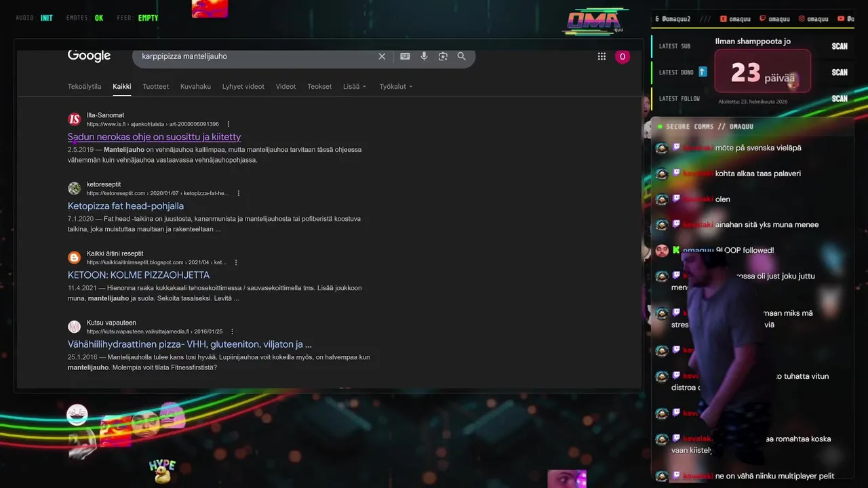Click the ketoreseptit.com URL breadcrumb
Image resolution: width=868 pixels, height=488 pixels.
point(158,194)
